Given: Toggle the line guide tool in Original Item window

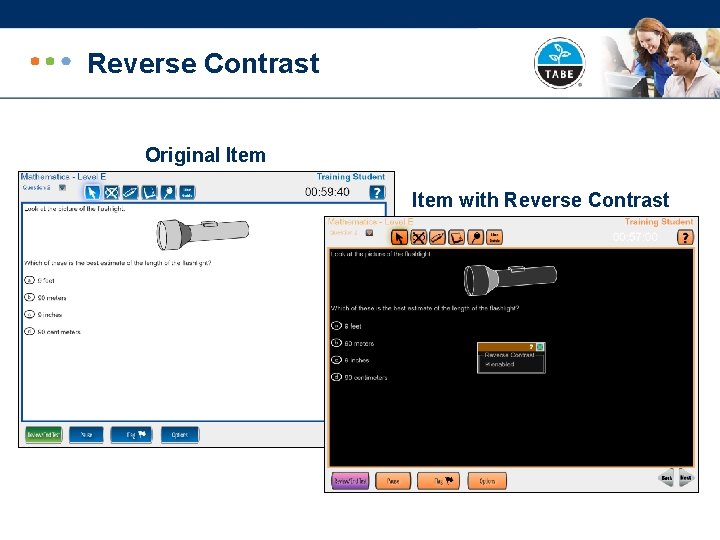Looking at the screenshot, I should coord(187,192).
